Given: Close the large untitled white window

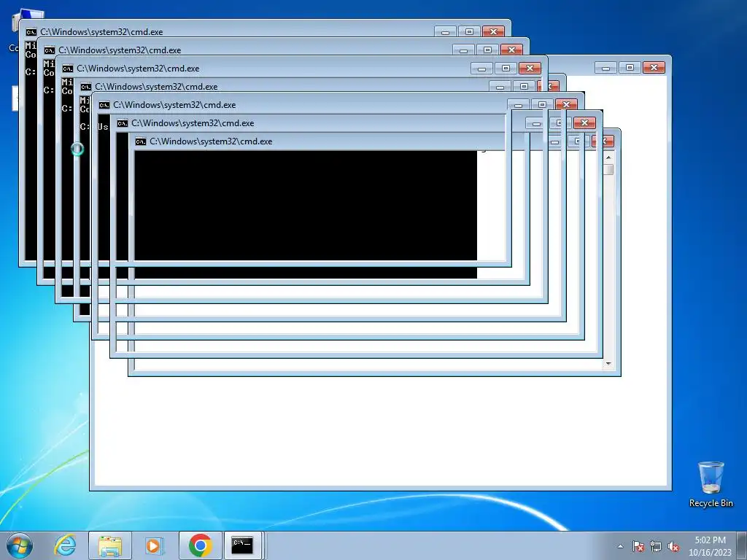Looking at the screenshot, I should 654,68.
